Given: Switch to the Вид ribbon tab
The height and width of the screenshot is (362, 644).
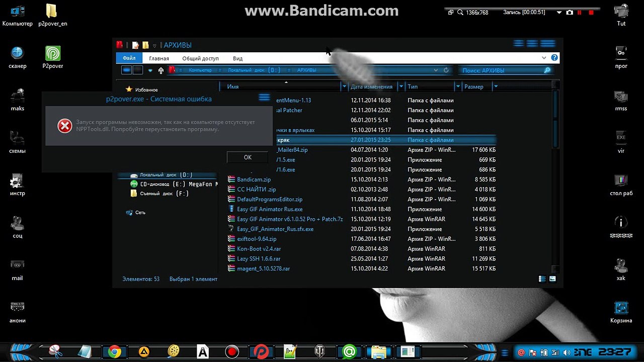Looking at the screenshot, I should pyautogui.click(x=237, y=58).
